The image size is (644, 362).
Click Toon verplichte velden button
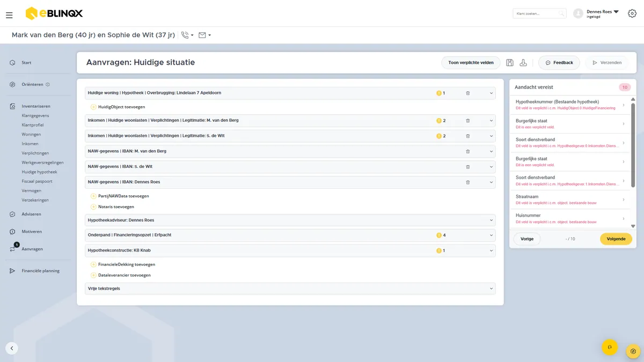(471, 63)
